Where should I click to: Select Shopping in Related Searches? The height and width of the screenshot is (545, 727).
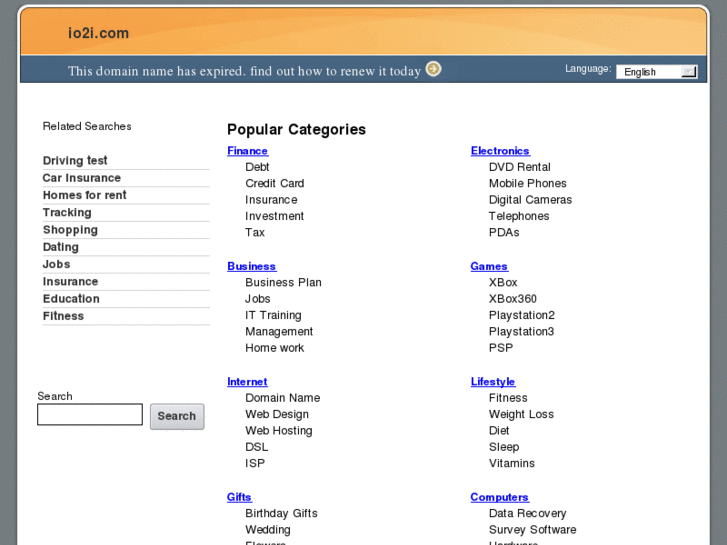pos(70,230)
